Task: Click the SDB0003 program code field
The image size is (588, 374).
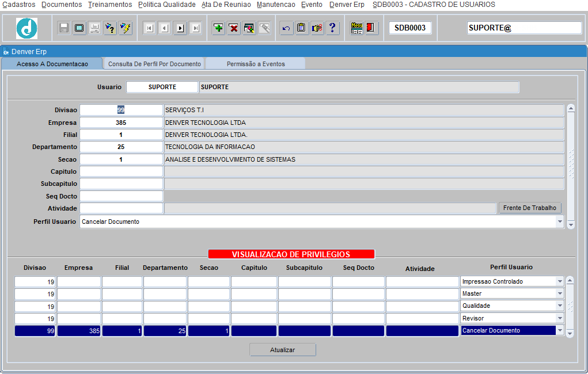Action: [410, 28]
